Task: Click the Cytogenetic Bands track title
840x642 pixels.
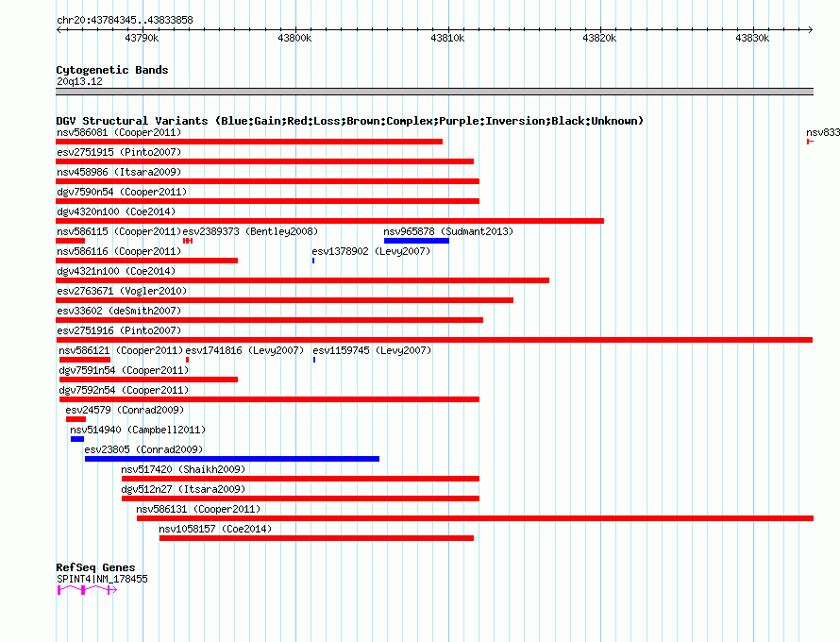Action: (x=112, y=70)
